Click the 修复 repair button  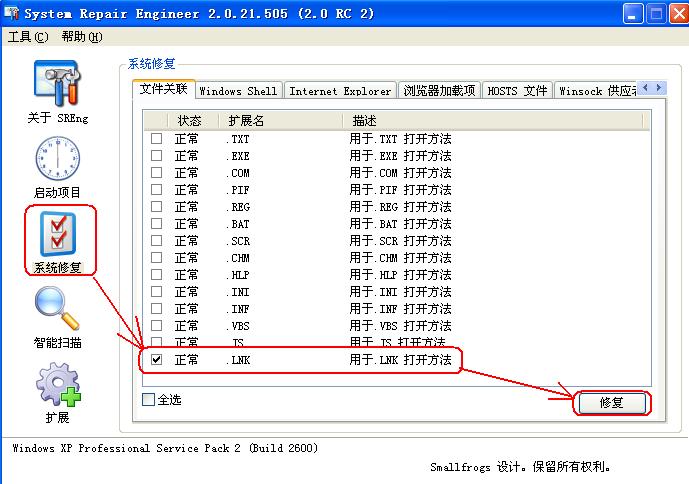pyautogui.click(x=612, y=403)
